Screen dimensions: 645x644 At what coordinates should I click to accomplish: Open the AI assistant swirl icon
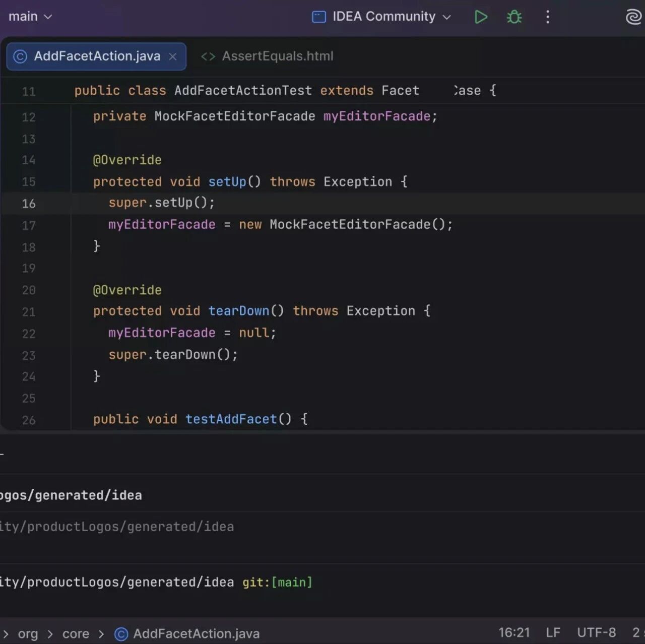click(633, 17)
